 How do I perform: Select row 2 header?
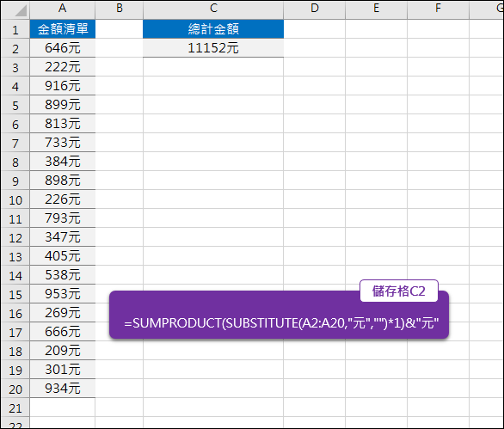point(15,48)
